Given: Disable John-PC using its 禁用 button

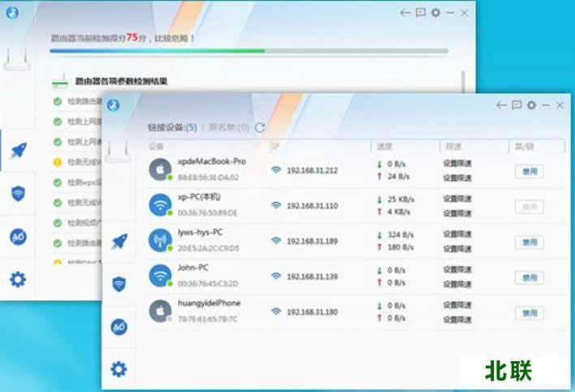Looking at the screenshot, I should 530,278.
